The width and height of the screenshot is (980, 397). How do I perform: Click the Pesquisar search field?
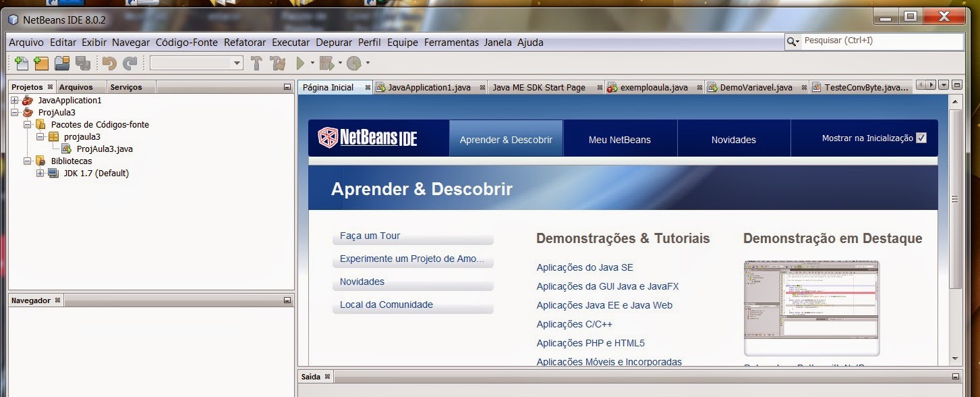(x=882, y=41)
